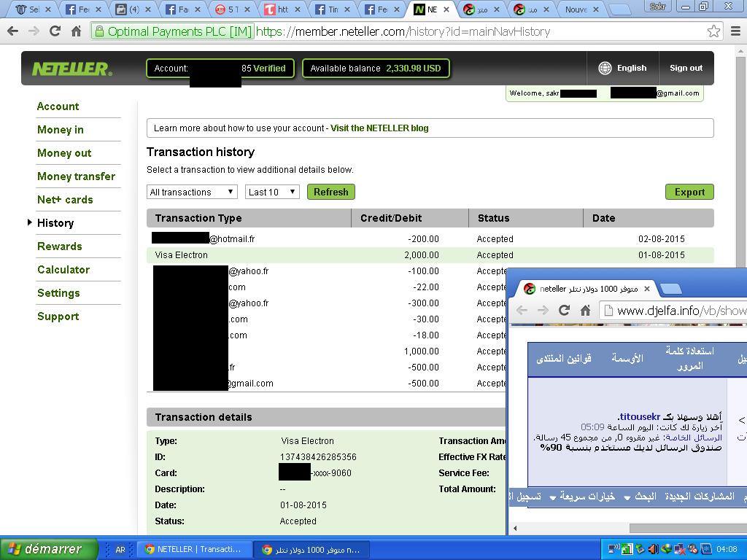This screenshot has height=560, width=747.
Task: Select the Visa Electron 2,000.00 transaction row
Action: [x=430, y=254]
